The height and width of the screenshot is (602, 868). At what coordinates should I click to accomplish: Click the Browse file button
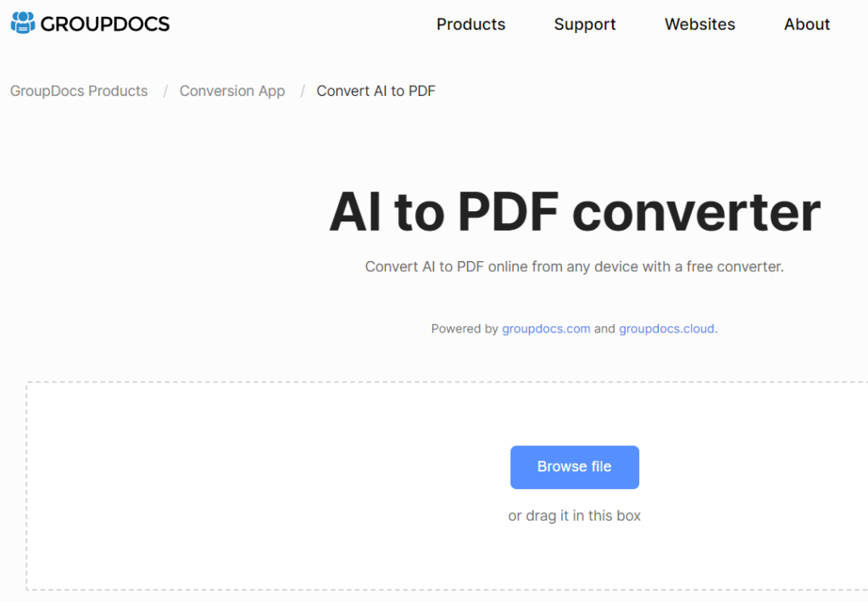pos(574,467)
